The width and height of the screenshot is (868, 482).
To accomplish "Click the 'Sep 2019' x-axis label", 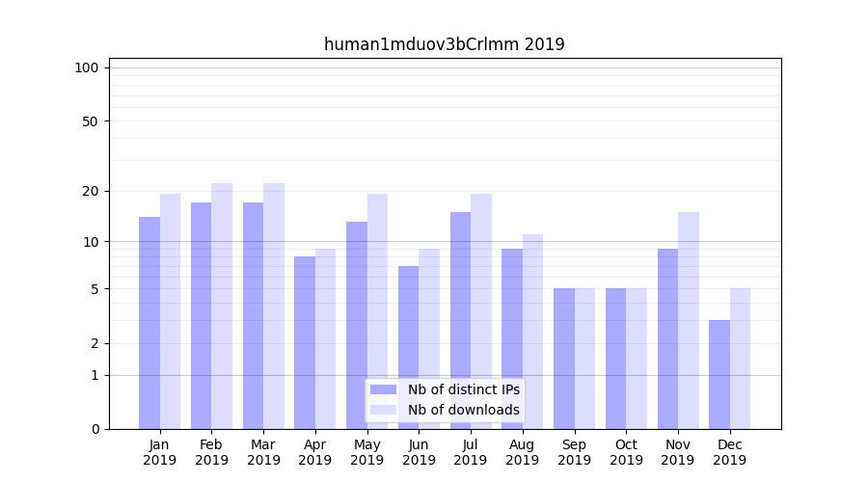I will (x=574, y=452).
